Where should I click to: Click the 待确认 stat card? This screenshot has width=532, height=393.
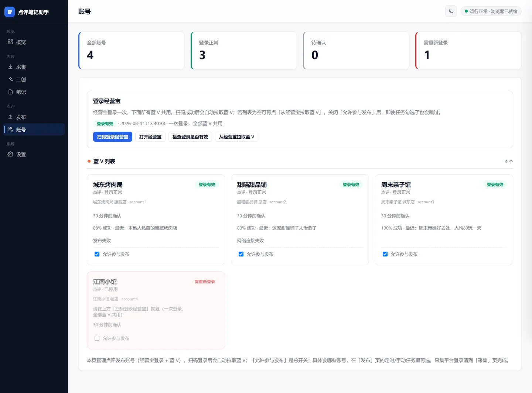point(356,51)
